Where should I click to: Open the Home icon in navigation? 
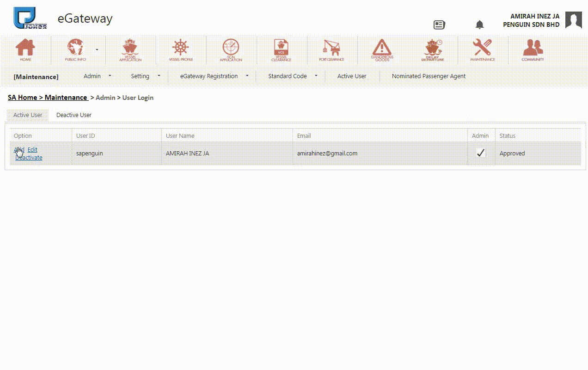coord(25,49)
